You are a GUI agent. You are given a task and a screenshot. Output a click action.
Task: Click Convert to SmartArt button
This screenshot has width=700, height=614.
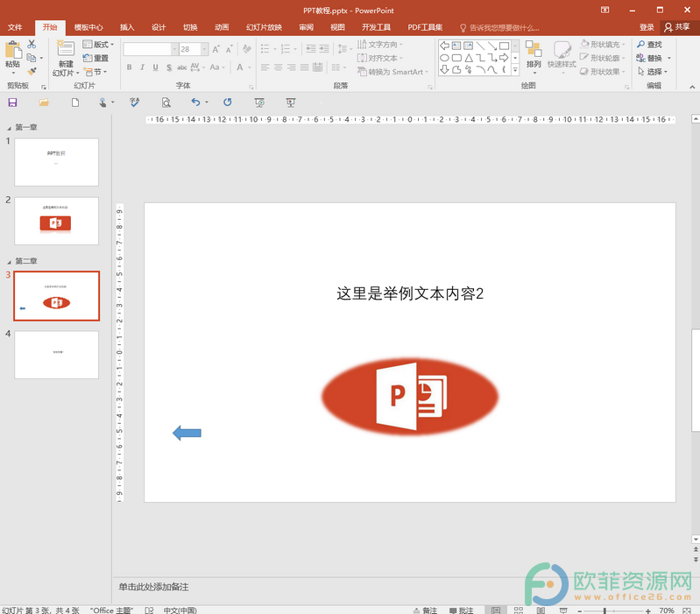[392, 72]
